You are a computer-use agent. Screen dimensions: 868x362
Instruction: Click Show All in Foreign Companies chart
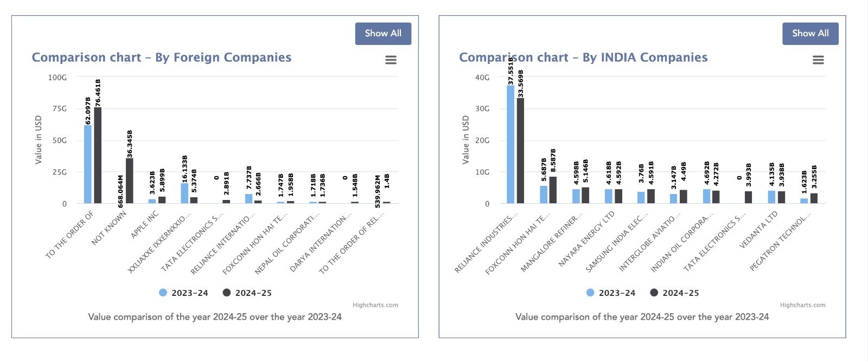click(x=383, y=34)
